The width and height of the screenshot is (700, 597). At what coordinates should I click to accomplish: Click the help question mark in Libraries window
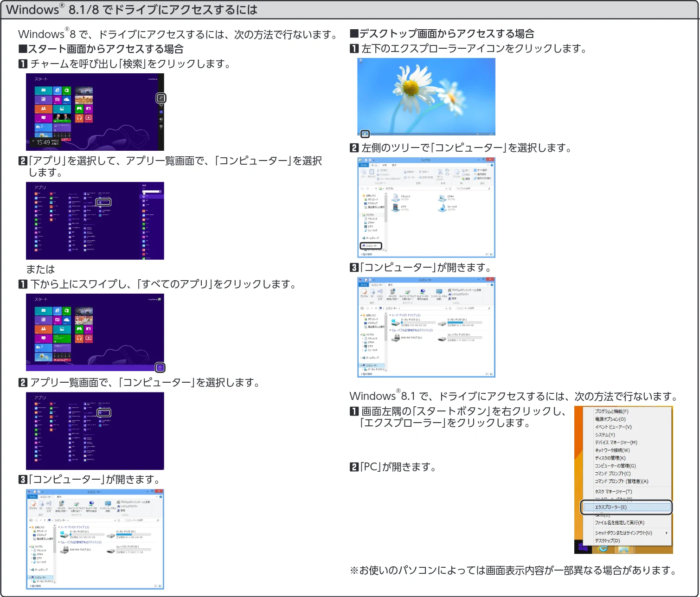point(492,165)
